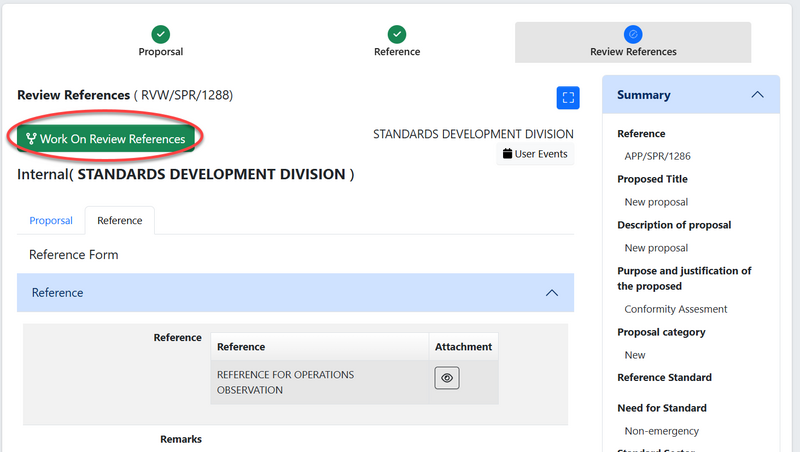Viewport: 800px width, 452px height.
Task: Open the User Events button
Action: point(535,154)
